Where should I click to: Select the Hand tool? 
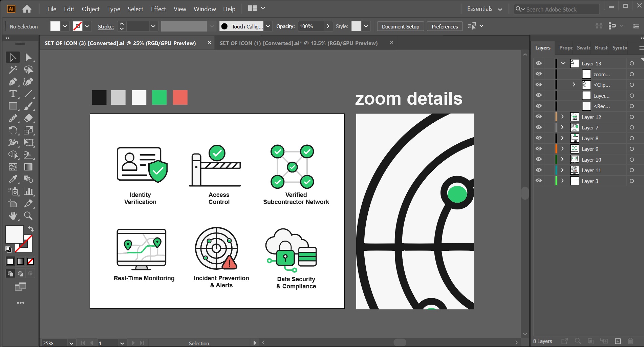click(13, 216)
